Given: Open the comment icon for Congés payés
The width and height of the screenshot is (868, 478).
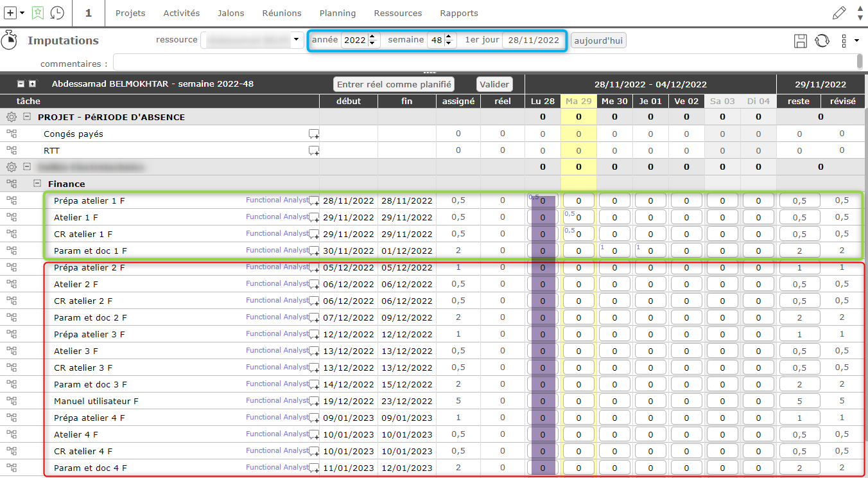Looking at the screenshot, I should click(313, 134).
